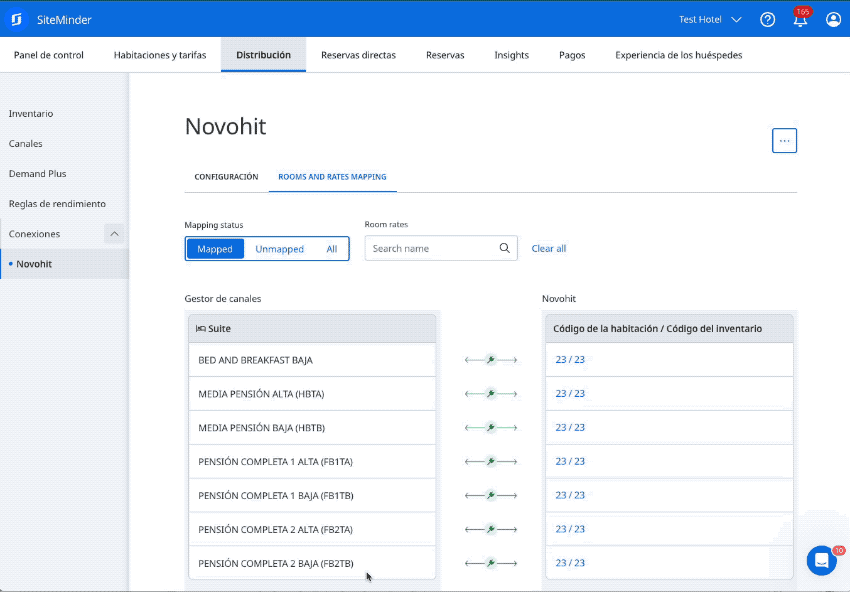This screenshot has height=592, width=850.
Task: Select the BED AND BREAKFAST BAJA rate row
Action: tap(312, 360)
